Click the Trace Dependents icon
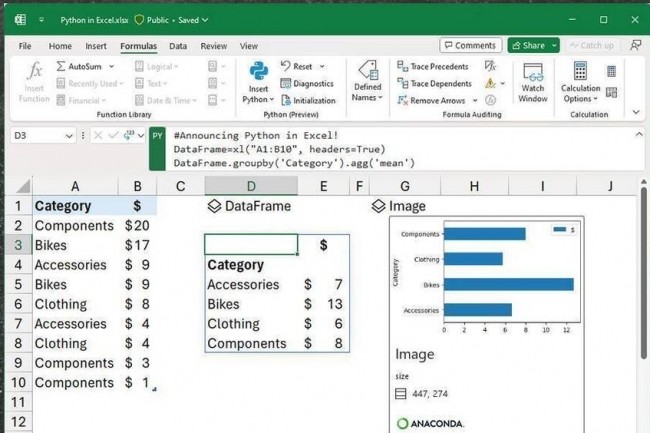This screenshot has width=650, height=433. (x=402, y=84)
